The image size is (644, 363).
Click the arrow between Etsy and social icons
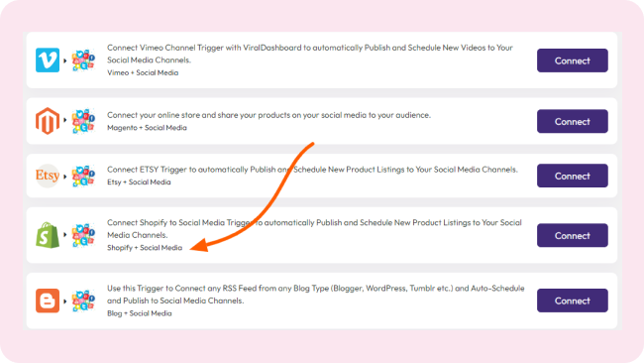tap(64, 177)
